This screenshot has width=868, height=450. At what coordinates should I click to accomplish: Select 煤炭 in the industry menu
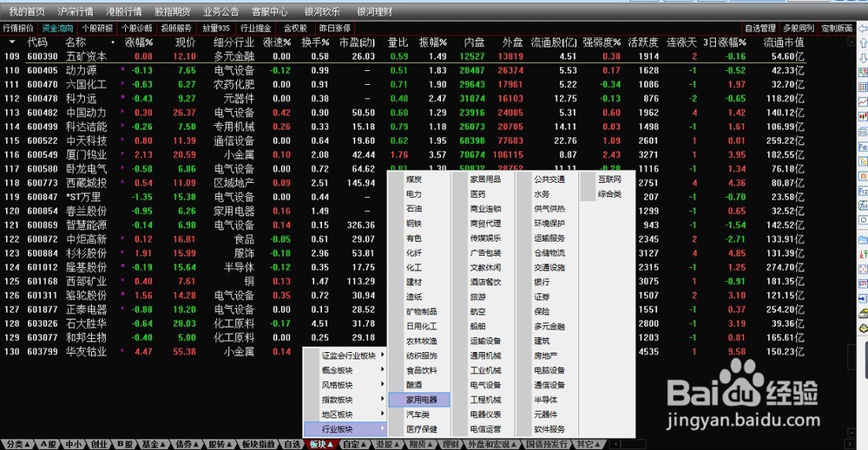point(414,179)
